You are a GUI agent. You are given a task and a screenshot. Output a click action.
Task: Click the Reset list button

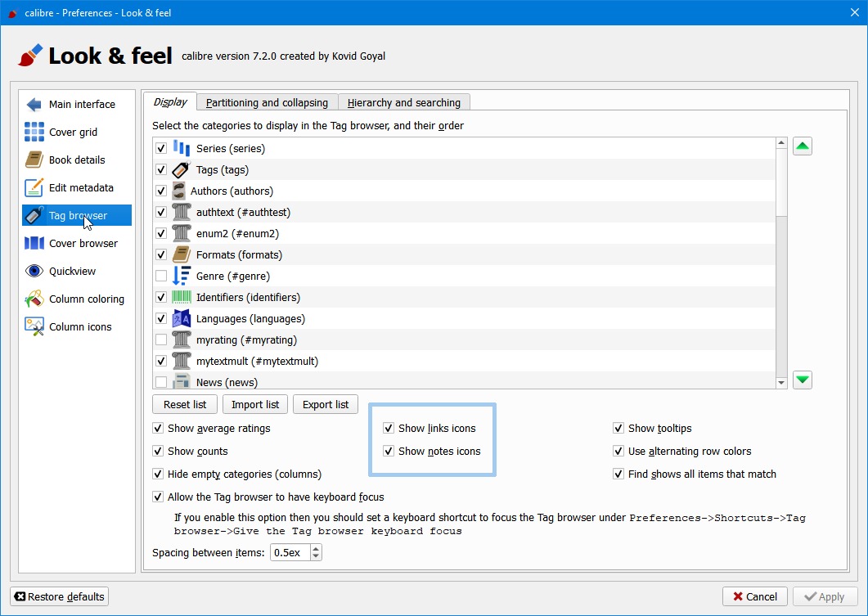click(185, 405)
